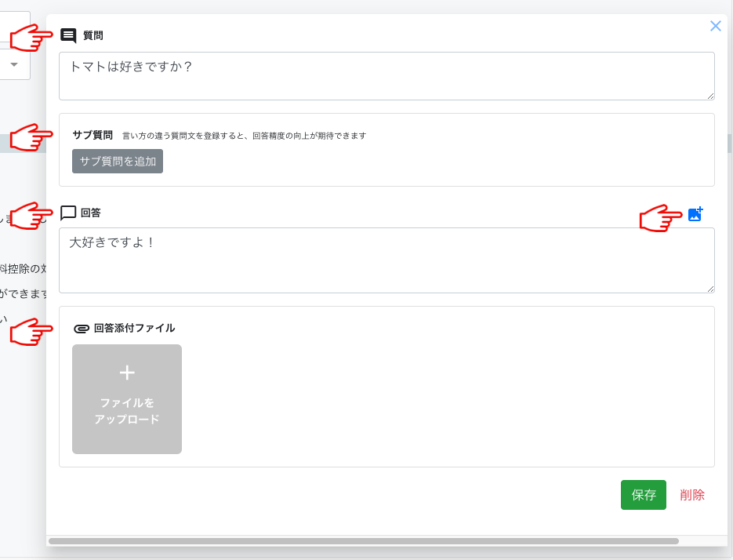
Task: Save the entry with the green 保存 button
Action: point(643,495)
